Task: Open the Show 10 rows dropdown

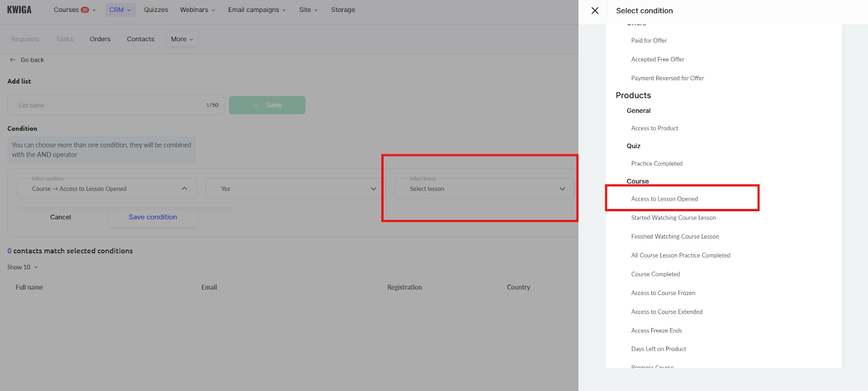Action: coord(23,267)
